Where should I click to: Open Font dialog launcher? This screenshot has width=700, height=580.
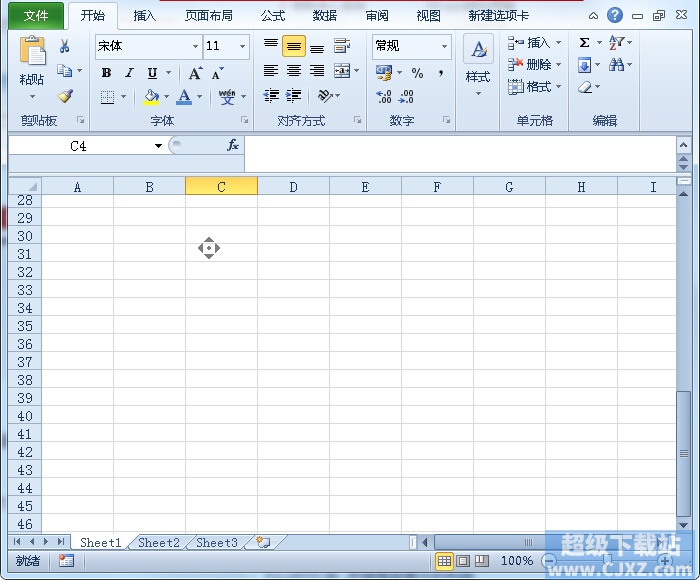(245, 120)
